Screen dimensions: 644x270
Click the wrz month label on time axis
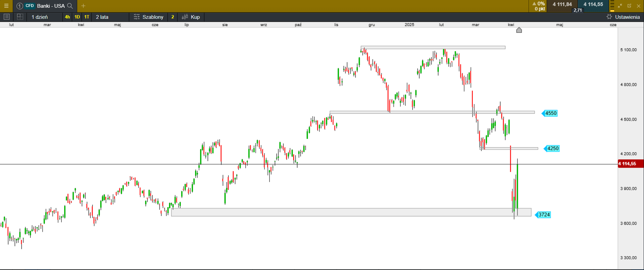point(264,25)
